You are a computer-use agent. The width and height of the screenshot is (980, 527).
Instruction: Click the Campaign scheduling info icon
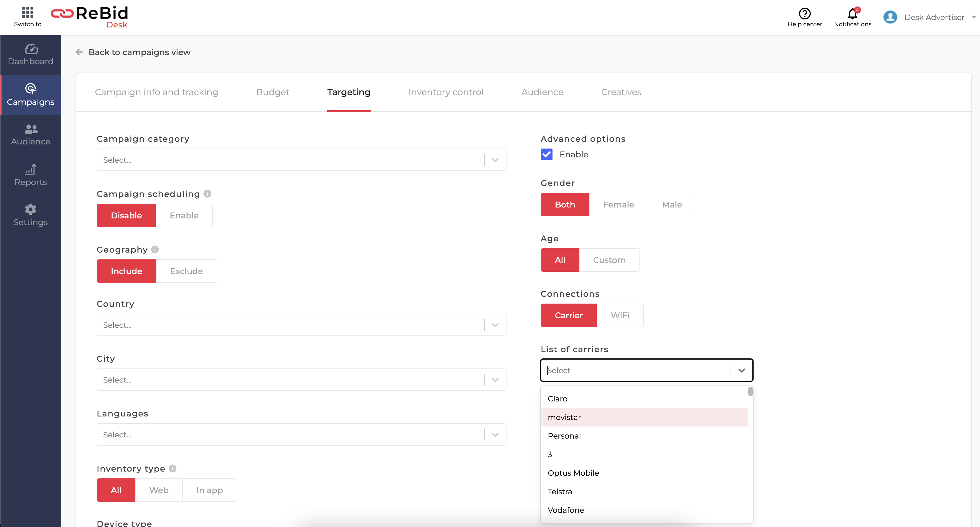207,194
